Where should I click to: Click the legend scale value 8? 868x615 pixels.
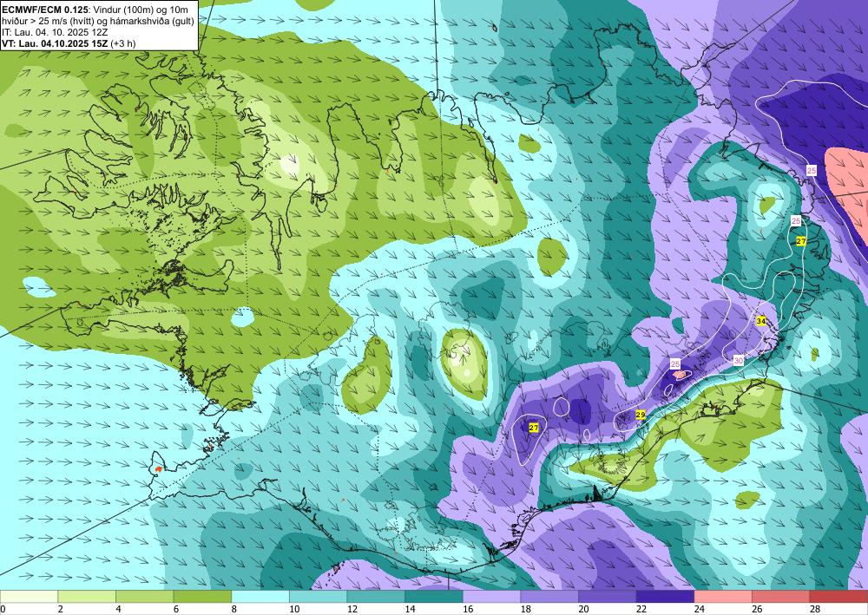234,609
